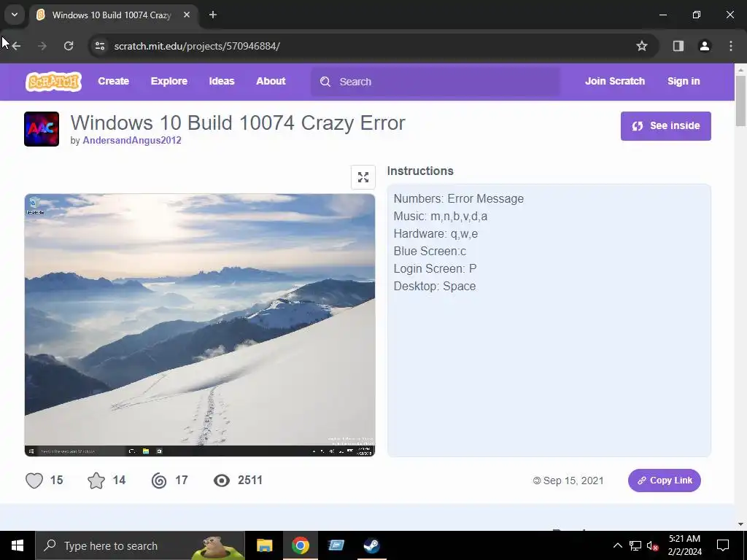
Task: Click the network tray icon
Action: (x=635, y=545)
